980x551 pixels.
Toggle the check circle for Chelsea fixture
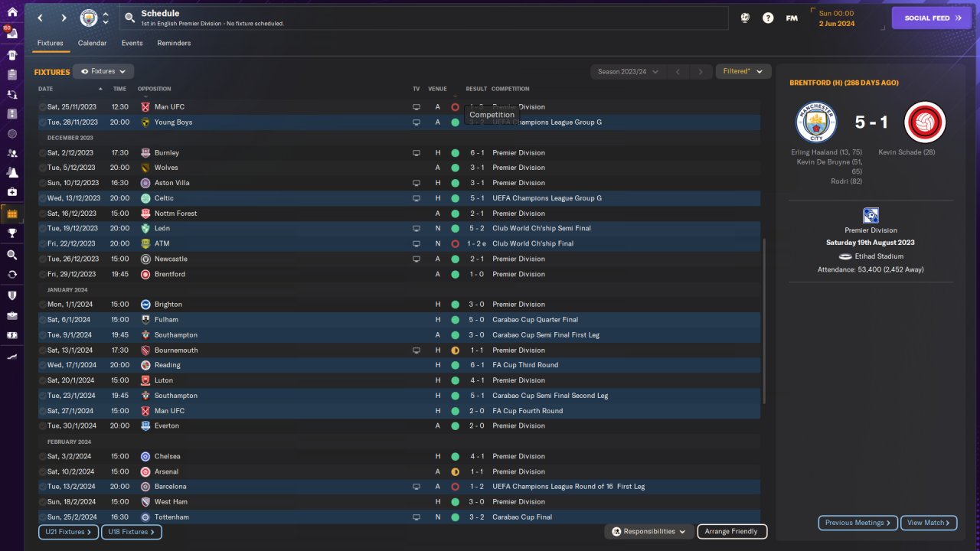43,456
